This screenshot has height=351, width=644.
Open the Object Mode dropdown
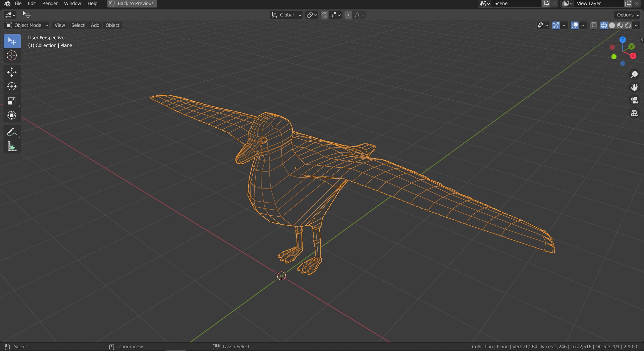(27, 25)
